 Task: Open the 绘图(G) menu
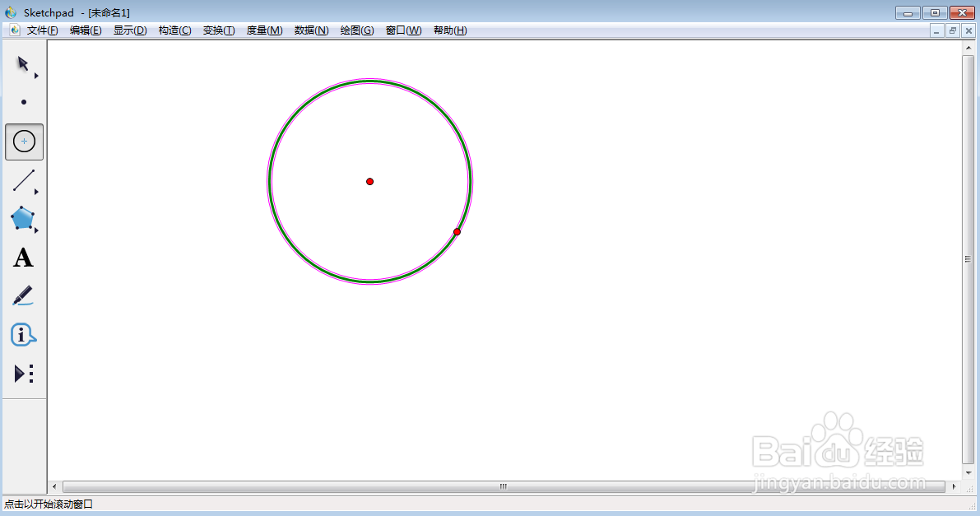click(x=357, y=30)
